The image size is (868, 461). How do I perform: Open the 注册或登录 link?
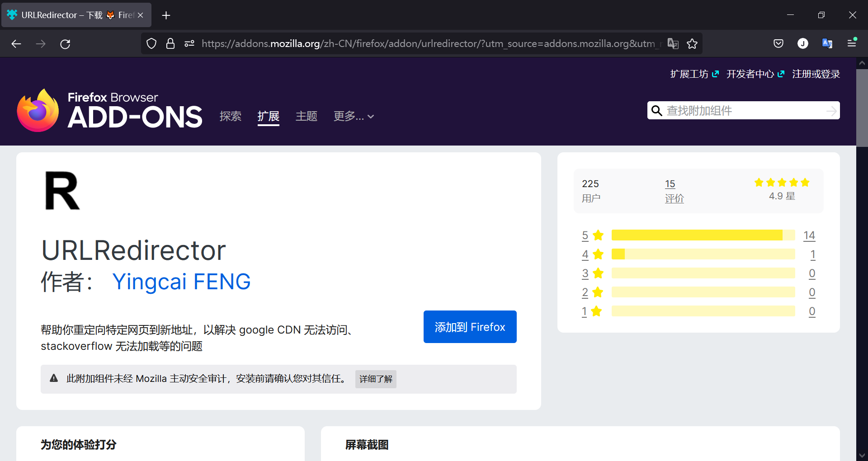(816, 74)
